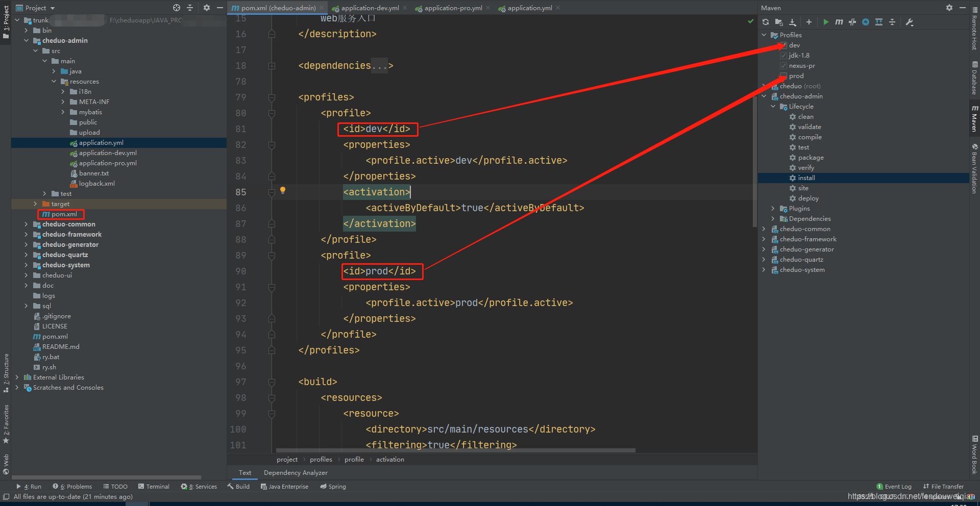Run Maven build with green play icon
The image size is (980, 506).
coord(826,22)
